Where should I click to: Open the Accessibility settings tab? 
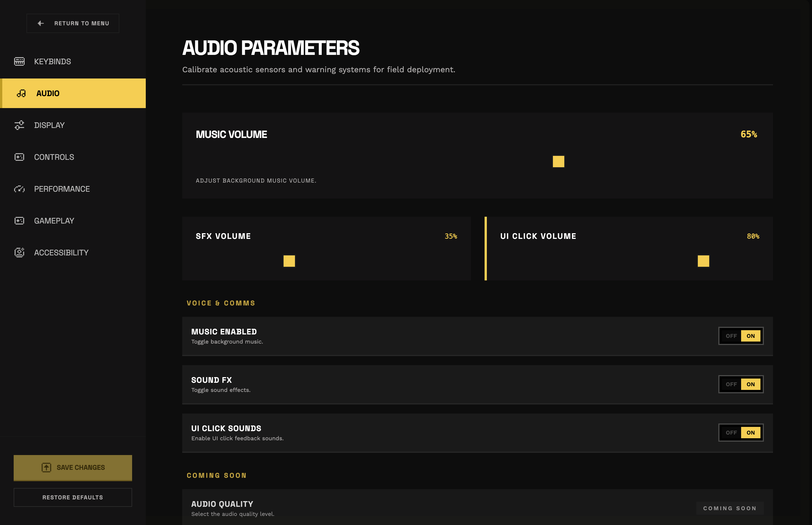pyautogui.click(x=61, y=253)
